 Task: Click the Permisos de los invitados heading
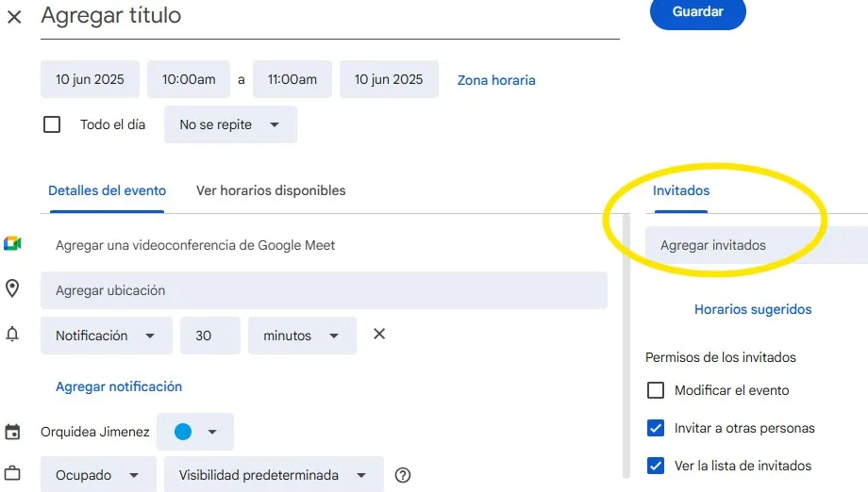pos(720,357)
